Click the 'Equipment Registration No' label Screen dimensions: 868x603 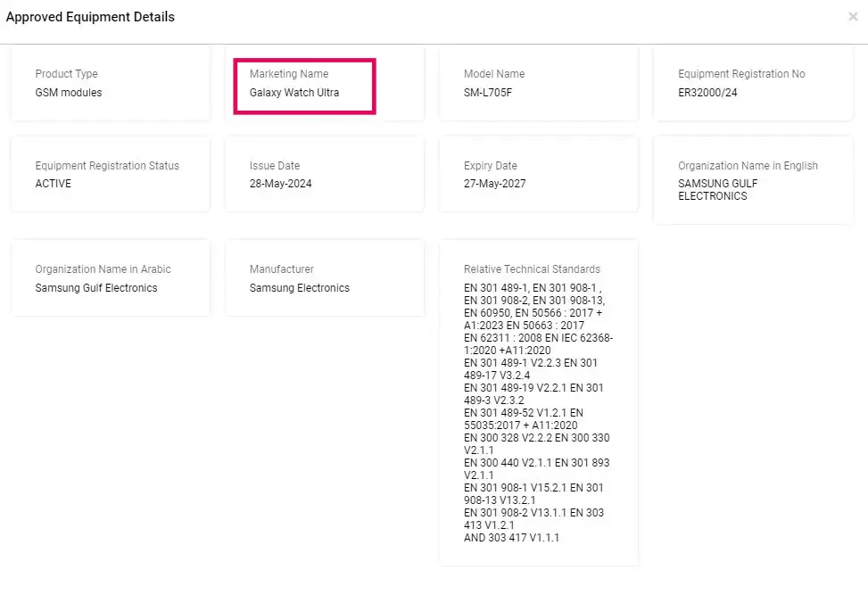[742, 74]
